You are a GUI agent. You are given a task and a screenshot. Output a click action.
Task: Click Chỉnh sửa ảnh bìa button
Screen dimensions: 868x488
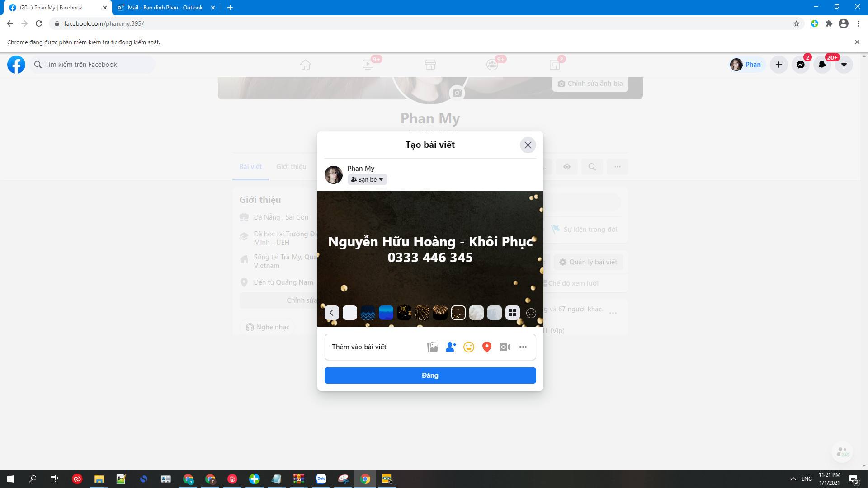(590, 84)
